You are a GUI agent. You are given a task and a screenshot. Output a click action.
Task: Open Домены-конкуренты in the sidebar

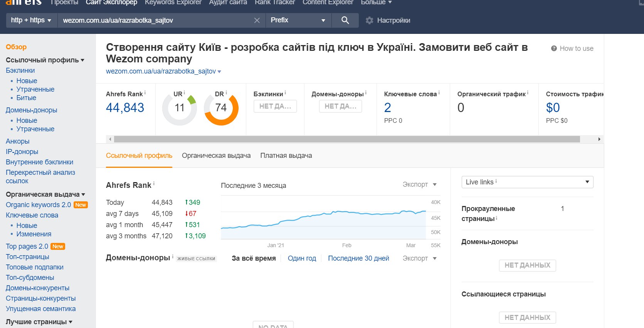(x=37, y=288)
